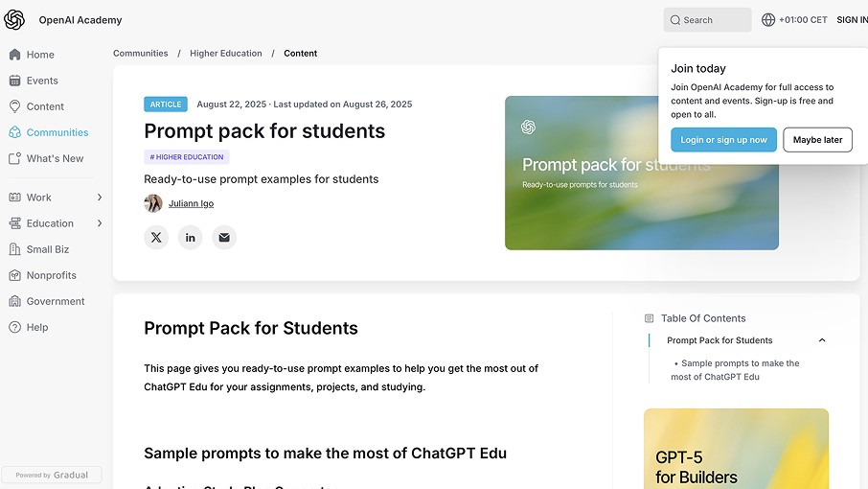Share article on LinkedIn
This screenshot has height=489, width=868.
coord(190,237)
